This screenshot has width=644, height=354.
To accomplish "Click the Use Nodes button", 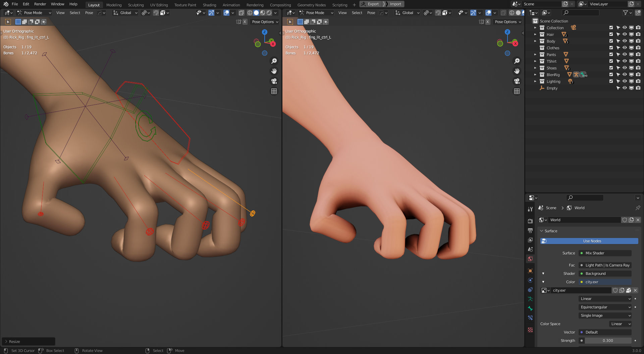I will pos(589,241).
